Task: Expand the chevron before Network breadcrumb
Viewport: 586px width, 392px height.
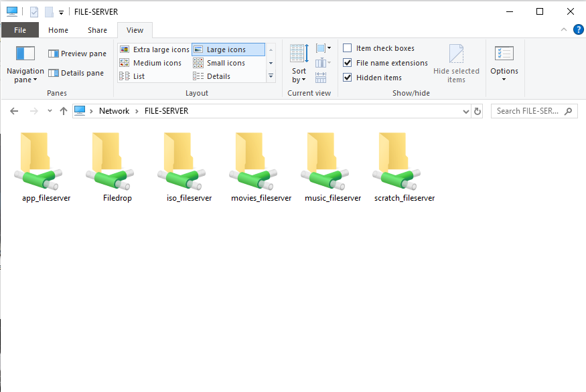Action: pyautogui.click(x=91, y=111)
